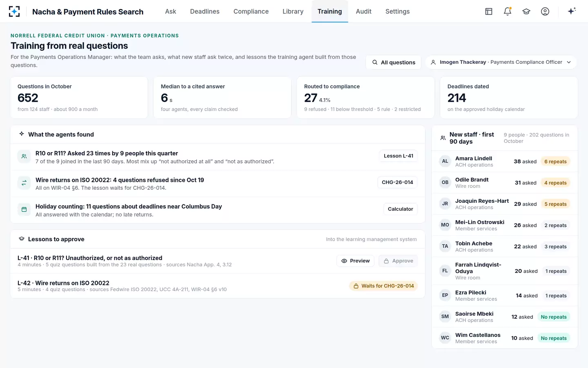
Task: Open the user account icon
Action: coord(545,11)
